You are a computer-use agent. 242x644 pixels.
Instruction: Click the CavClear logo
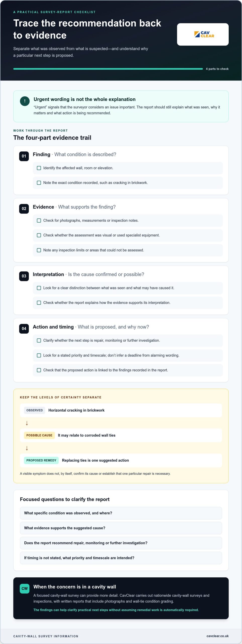tap(204, 34)
